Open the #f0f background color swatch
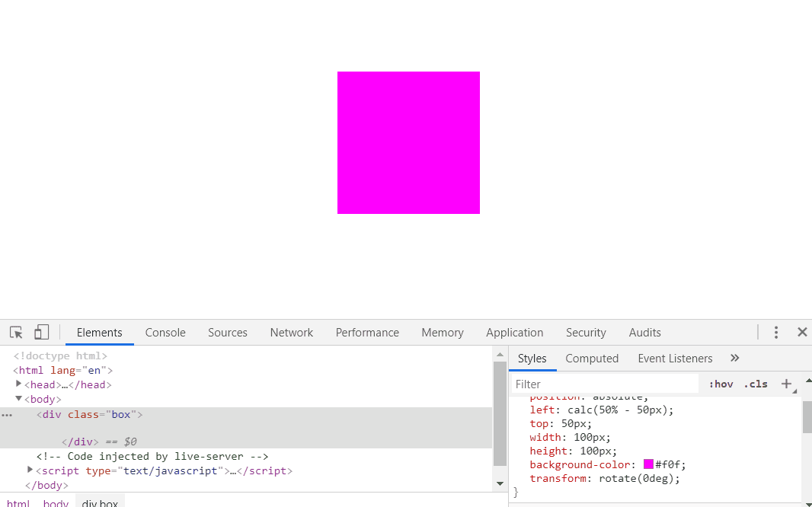The image size is (812, 507). click(x=648, y=464)
